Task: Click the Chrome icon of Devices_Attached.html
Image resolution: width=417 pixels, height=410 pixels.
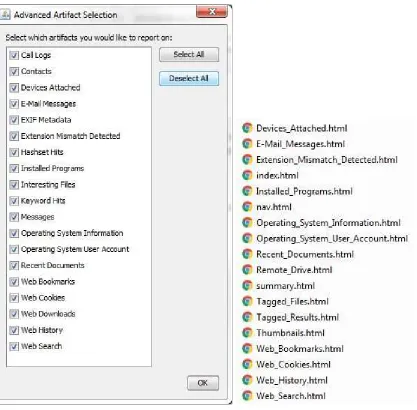Action: tap(247, 128)
